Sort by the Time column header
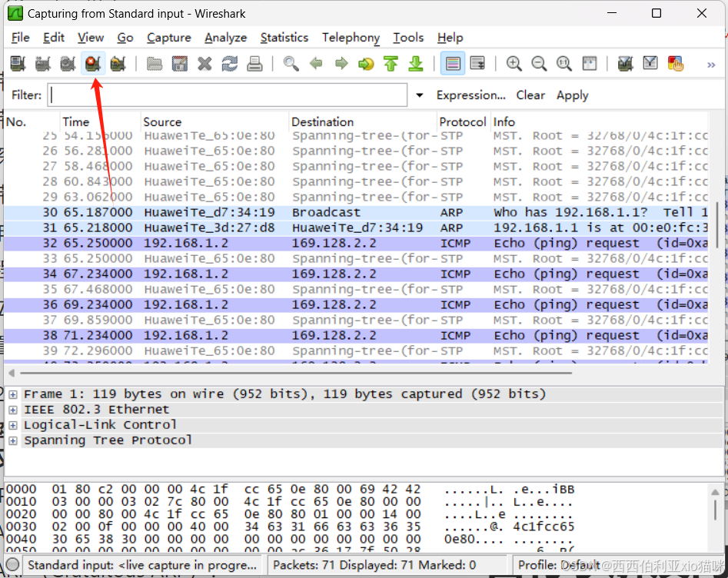Image resolution: width=728 pixels, height=578 pixels. tap(100, 122)
